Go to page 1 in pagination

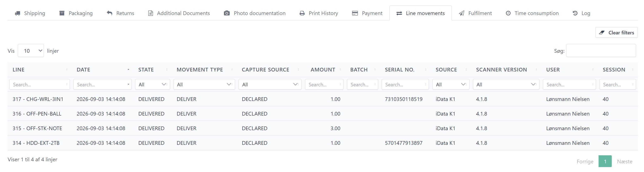[605, 161]
